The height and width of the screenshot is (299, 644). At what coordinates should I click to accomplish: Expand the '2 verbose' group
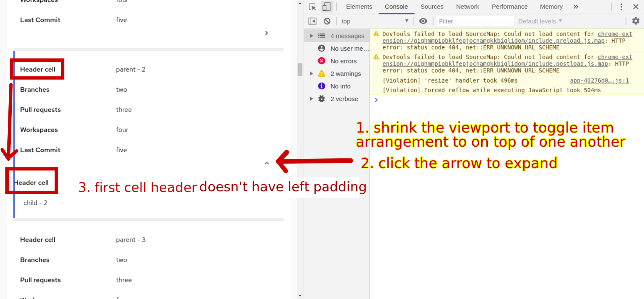click(311, 99)
